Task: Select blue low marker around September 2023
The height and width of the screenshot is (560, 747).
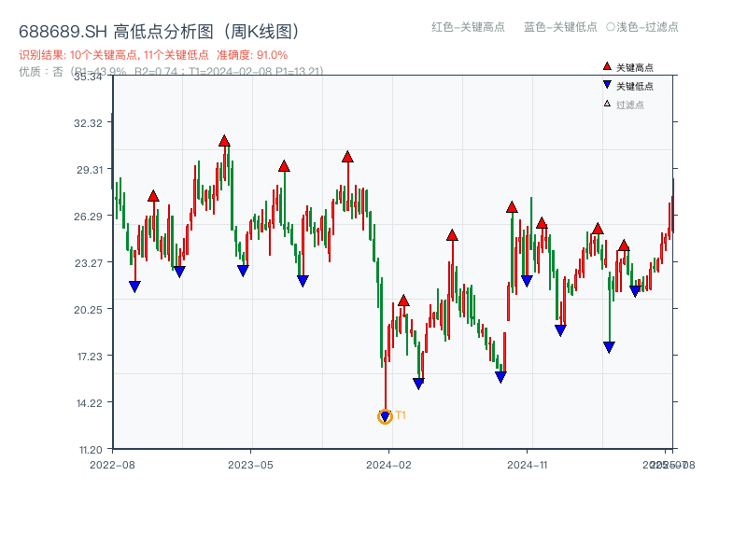Action: [x=303, y=281]
